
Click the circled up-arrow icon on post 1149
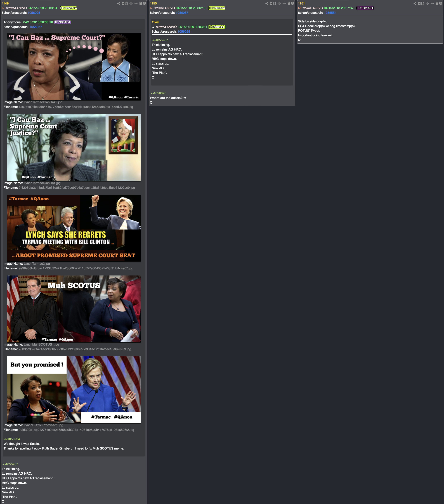point(144,3)
